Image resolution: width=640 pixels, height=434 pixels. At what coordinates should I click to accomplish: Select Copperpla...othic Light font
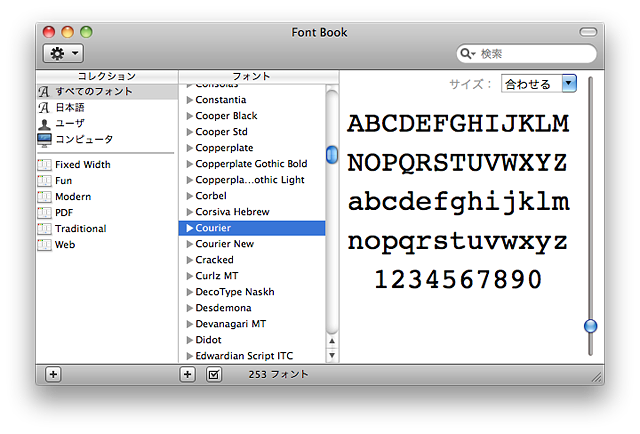coord(252,180)
